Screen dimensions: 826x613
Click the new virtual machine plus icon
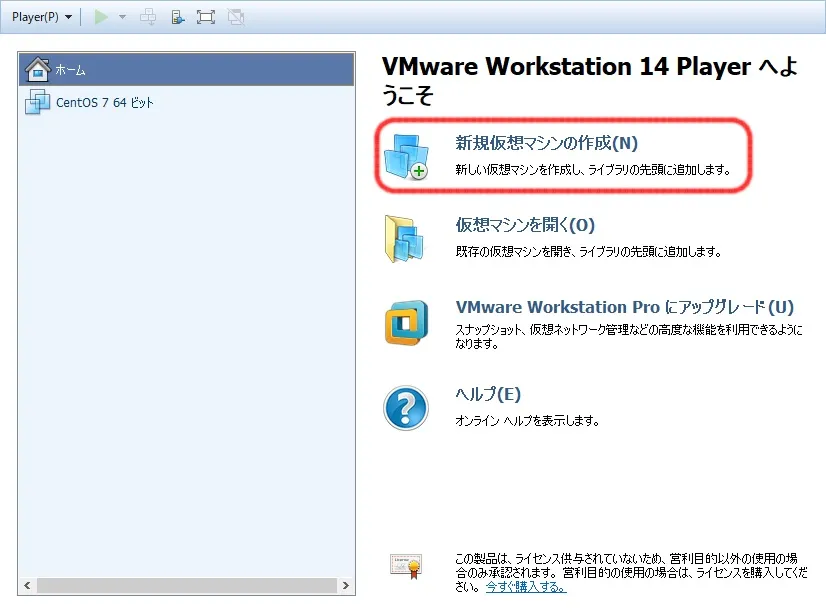click(406, 157)
